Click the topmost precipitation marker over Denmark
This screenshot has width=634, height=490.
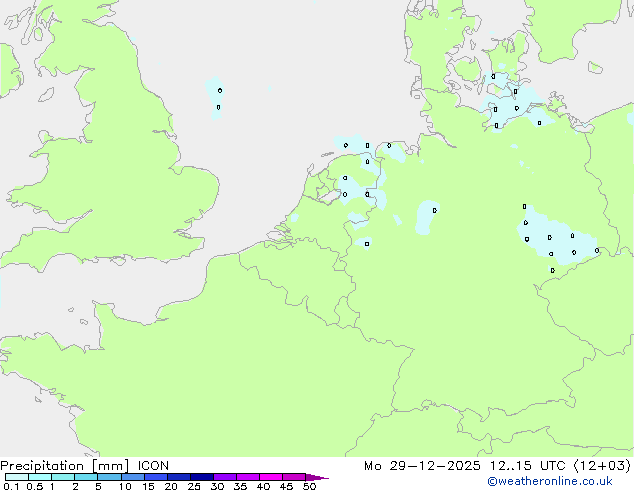(x=492, y=76)
